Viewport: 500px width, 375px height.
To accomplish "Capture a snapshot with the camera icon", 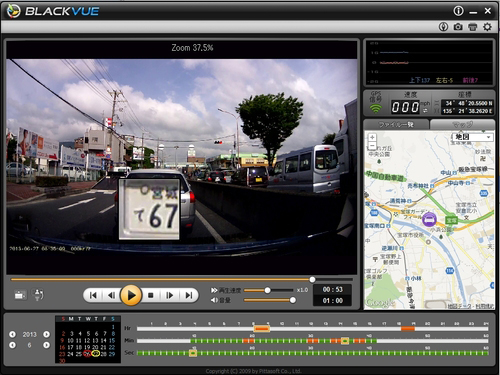I will tap(458, 27).
